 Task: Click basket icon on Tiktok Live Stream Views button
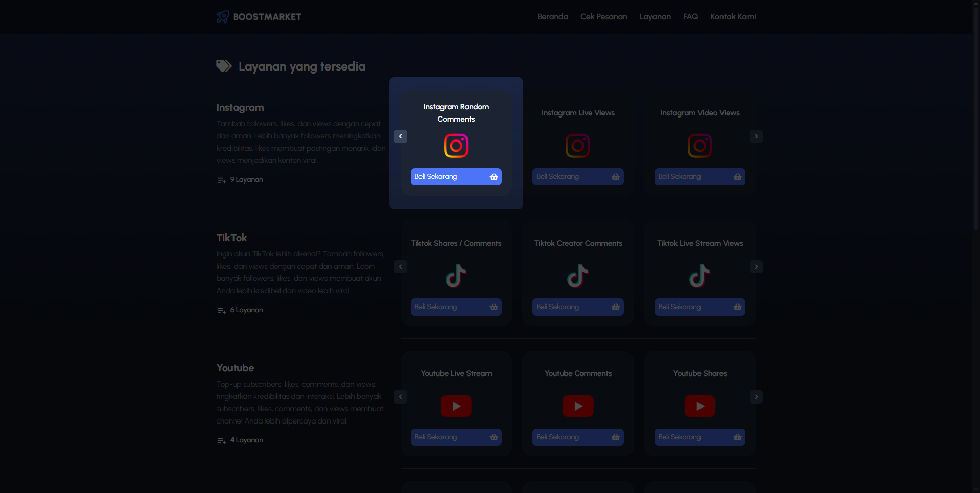point(738,307)
